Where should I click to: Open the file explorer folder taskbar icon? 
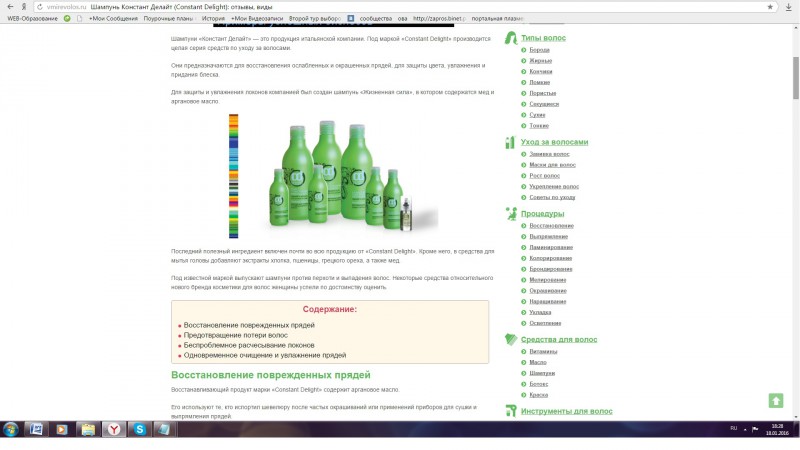coord(88,430)
